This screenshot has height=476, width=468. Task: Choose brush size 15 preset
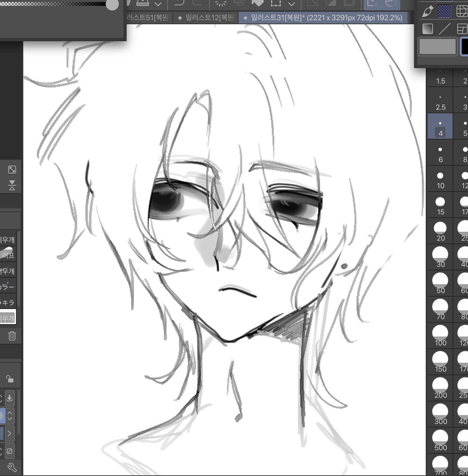click(x=440, y=205)
